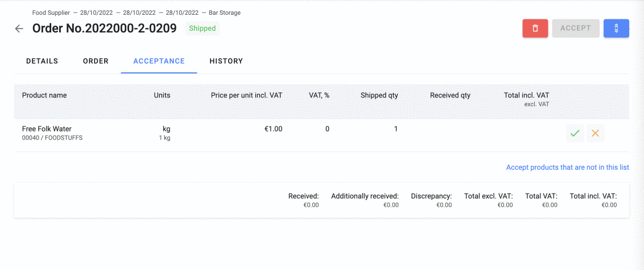Viewport: 644px width, 270px height.
Task: Click the Total incl. VAT column header
Action: point(526,95)
